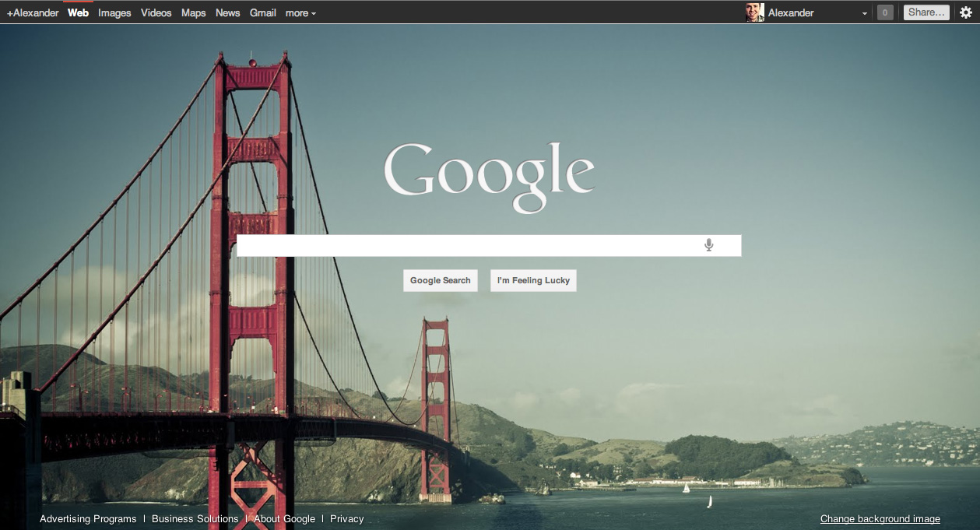
Task: Open the Privacy link
Action: click(346, 518)
